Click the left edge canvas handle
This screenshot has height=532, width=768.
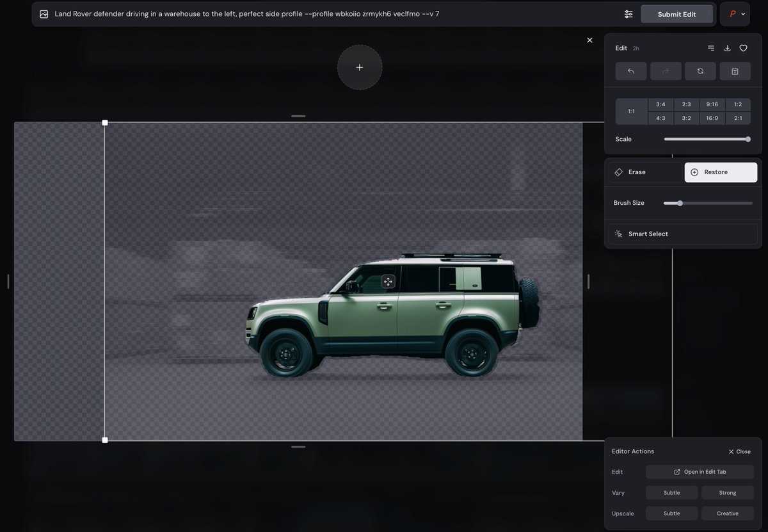(8, 282)
